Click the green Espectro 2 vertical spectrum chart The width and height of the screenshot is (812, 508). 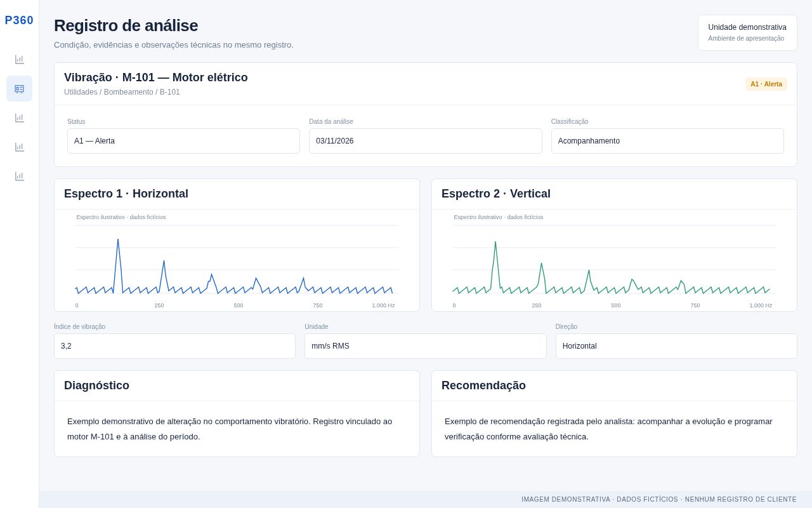614,260
